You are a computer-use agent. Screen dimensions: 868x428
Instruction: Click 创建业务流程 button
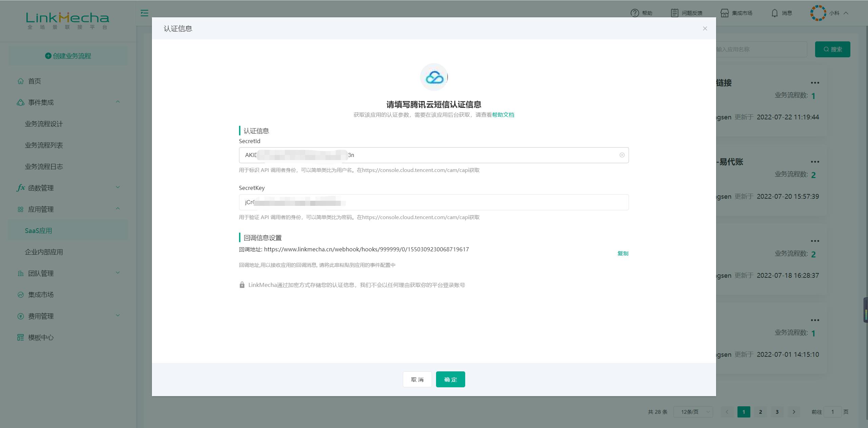[x=68, y=56]
